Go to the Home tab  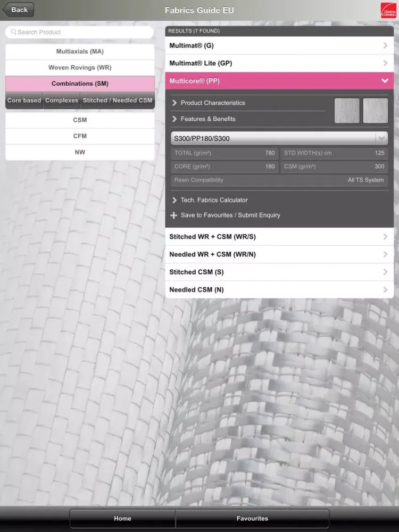[122, 518]
